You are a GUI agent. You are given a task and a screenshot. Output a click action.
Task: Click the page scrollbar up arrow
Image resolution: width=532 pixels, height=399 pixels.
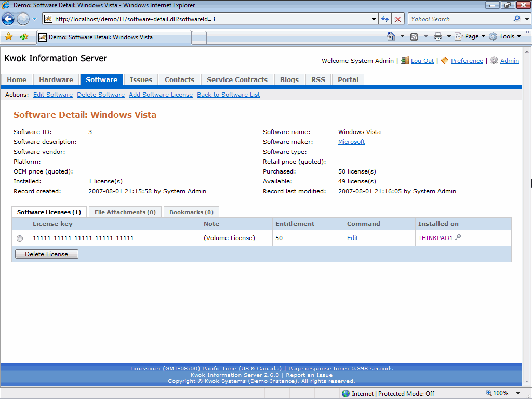coord(527,52)
